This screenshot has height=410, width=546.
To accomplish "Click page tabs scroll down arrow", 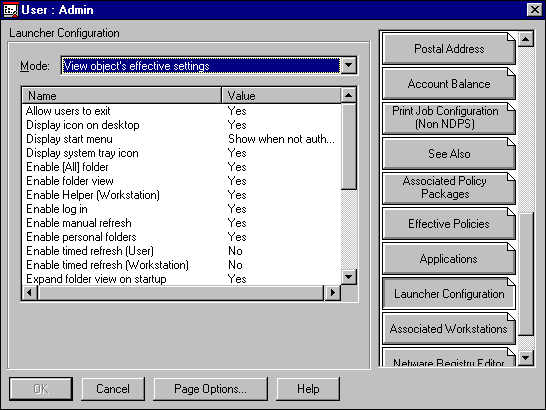I will [526, 358].
